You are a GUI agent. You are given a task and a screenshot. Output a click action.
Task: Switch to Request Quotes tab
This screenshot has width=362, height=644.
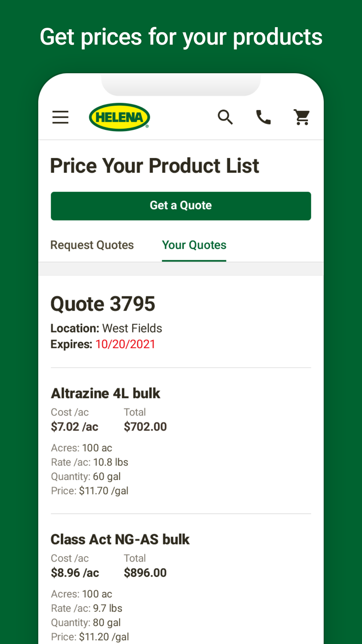(x=92, y=245)
